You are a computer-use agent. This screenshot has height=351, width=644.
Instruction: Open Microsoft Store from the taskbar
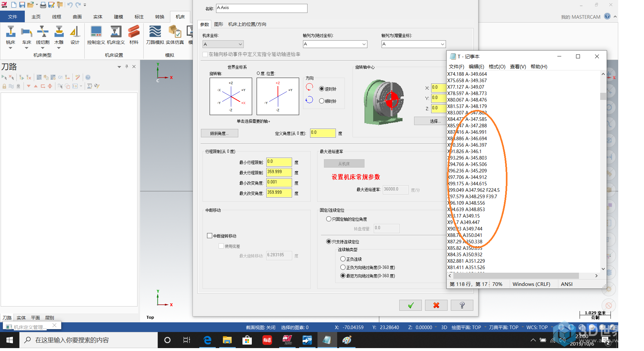click(247, 340)
